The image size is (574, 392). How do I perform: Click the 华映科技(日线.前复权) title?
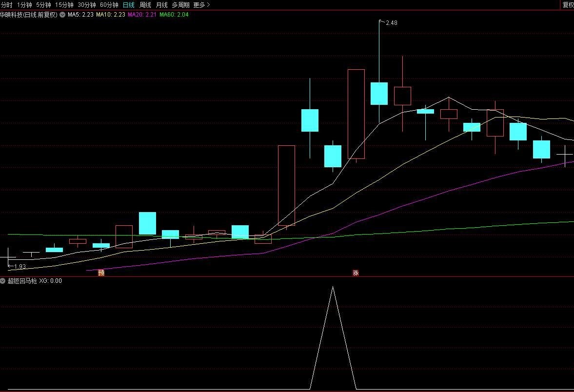point(29,15)
